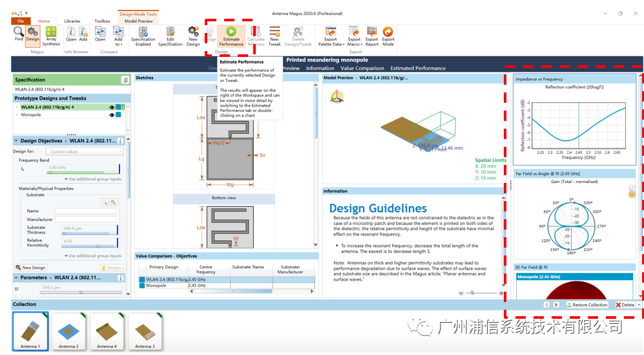Open the Design for Custom values dropdown
Viewport: 644px width, 355px height.
coord(85,151)
